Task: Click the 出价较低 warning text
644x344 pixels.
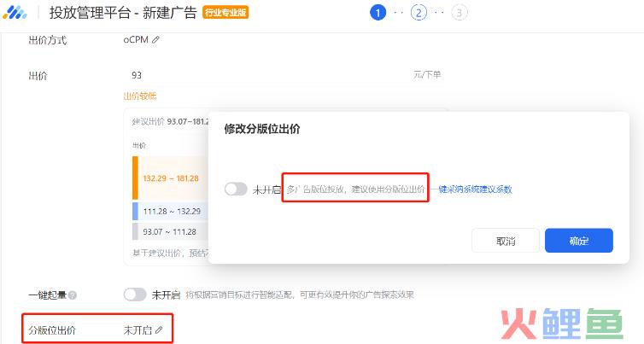Action: 140,96
